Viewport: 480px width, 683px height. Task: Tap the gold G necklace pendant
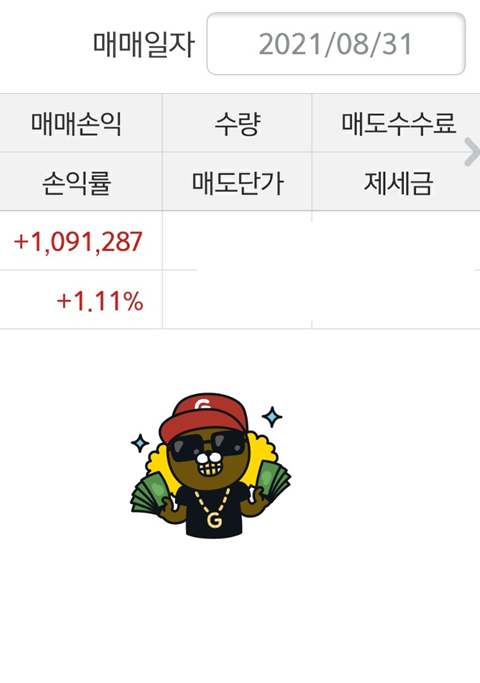[x=214, y=520]
